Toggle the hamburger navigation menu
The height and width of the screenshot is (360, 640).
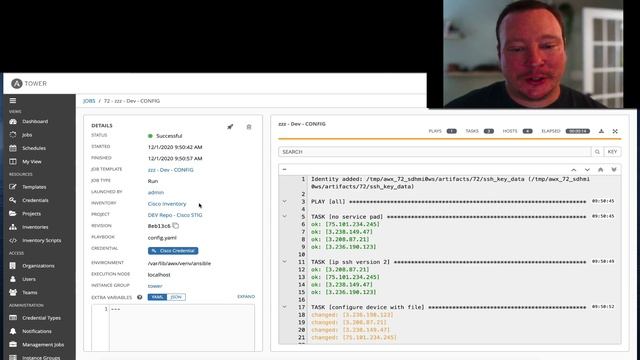(x=13, y=100)
